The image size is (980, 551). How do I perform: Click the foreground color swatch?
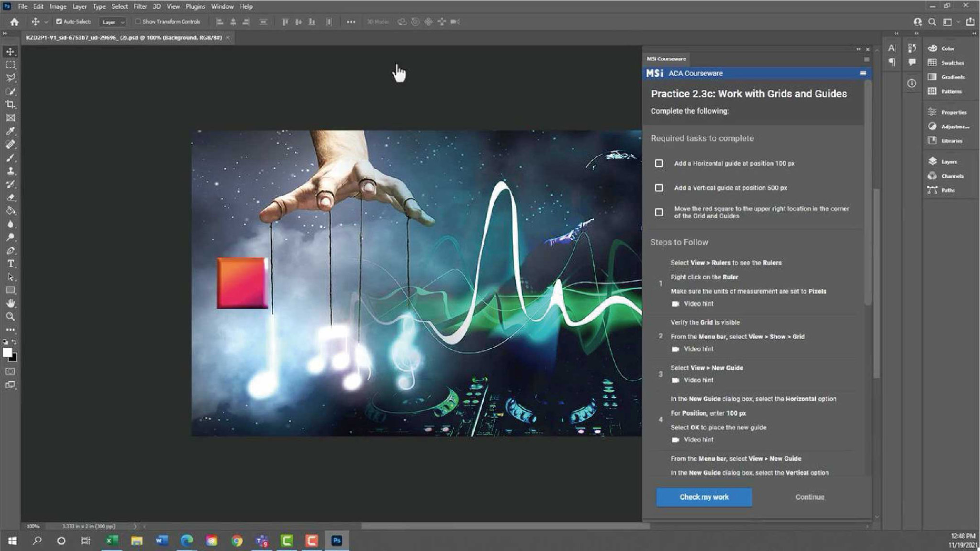(7, 353)
